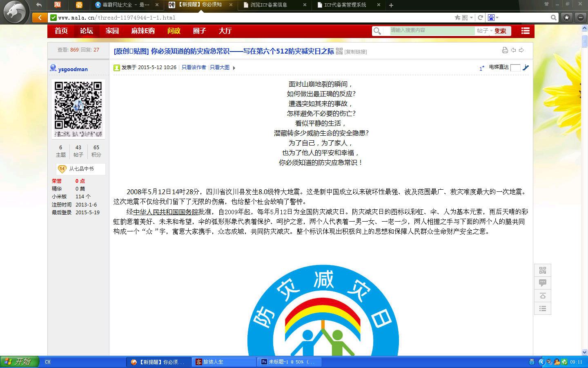Screen dimensions: 588x368
Task: Open the red bar list menu icon
Action: 526,31
